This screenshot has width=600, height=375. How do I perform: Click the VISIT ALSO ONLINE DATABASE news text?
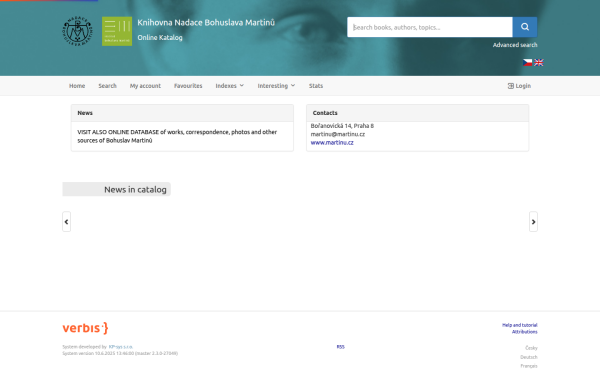click(x=177, y=136)
